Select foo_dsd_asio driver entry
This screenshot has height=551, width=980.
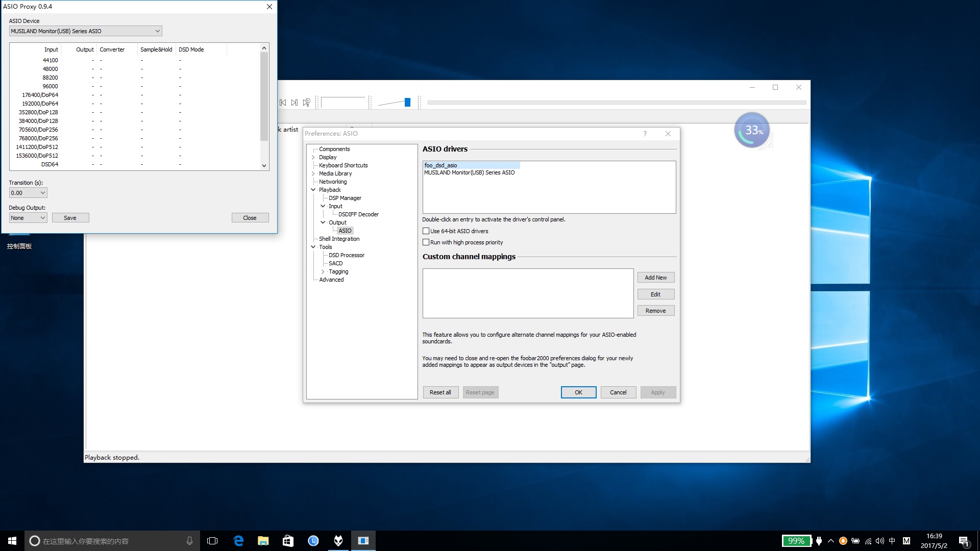[x=441, y=165]
